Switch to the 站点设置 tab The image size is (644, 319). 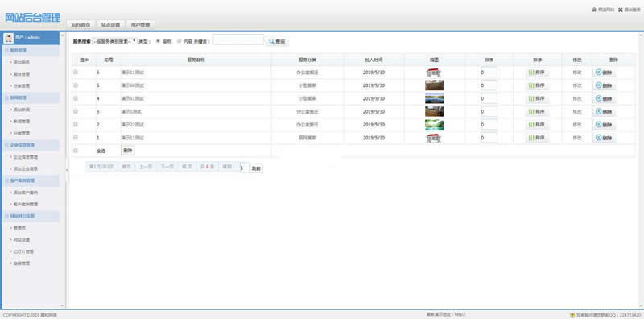point(110,25)
